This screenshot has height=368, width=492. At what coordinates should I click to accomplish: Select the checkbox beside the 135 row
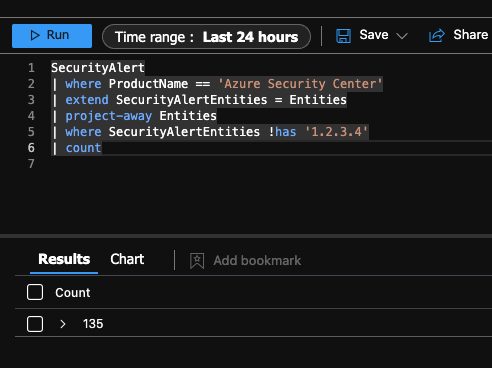coord(35,324)
